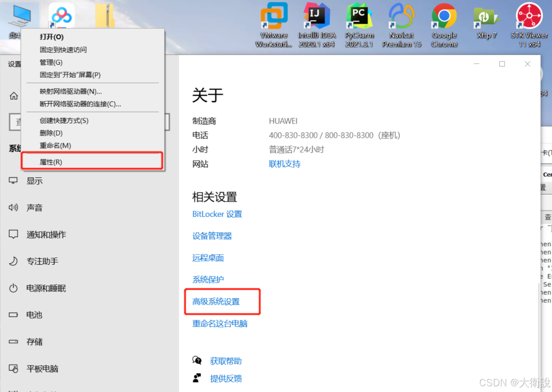Open the Baidu Netdisk app
552x392 pixels.
(x=61, y=14)
